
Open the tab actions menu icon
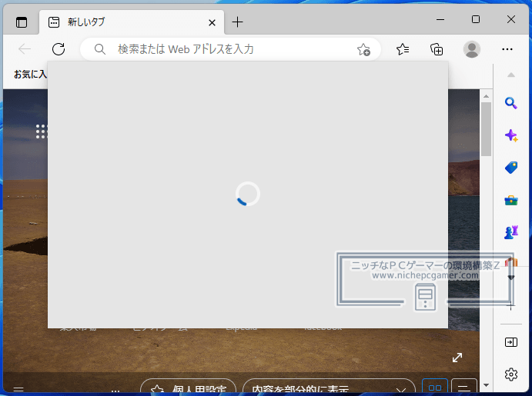(x=22, y=22)
